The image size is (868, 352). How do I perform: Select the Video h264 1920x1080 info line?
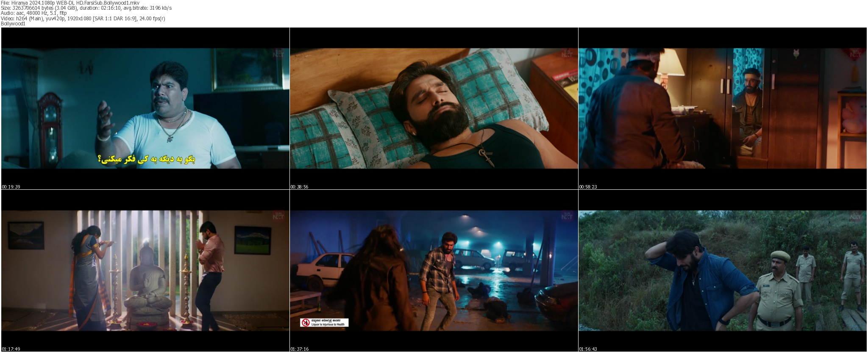click(x=83, y=19)
